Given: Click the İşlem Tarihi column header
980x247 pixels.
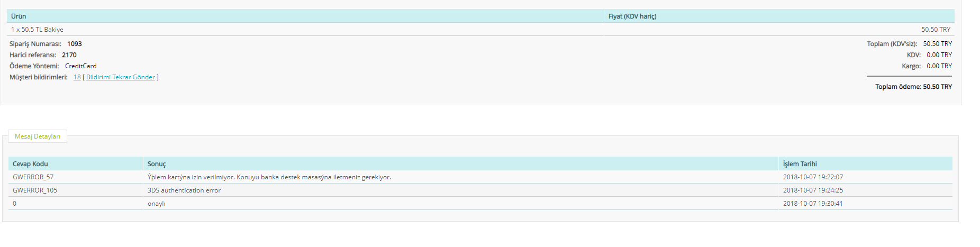Looking at the screenshot, I should [x=866, y=164].
